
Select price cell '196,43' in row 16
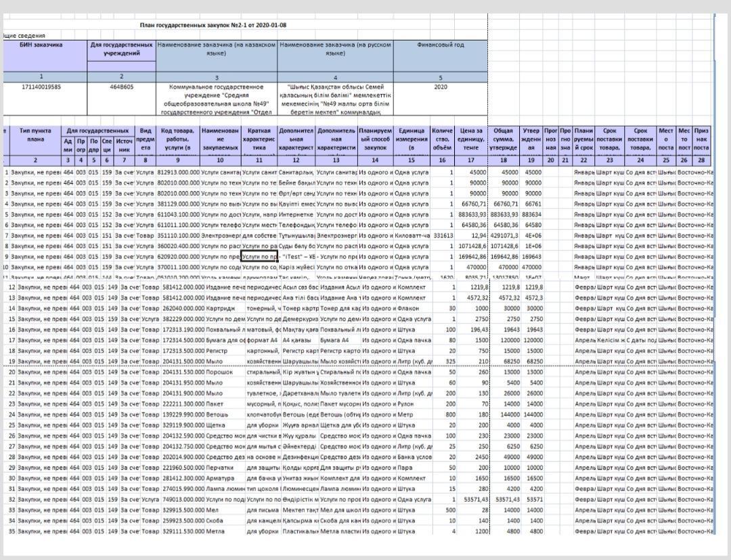pyautogui.click(x=474, y=330)
